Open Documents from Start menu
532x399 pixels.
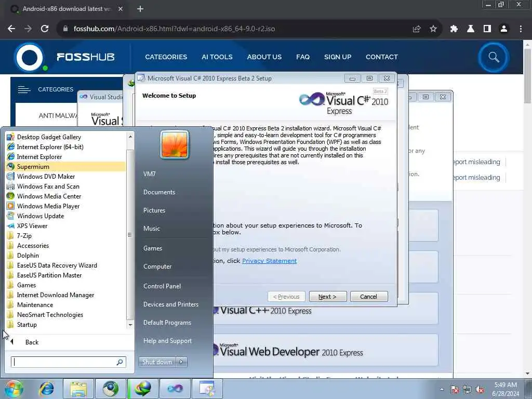point(159,192)
